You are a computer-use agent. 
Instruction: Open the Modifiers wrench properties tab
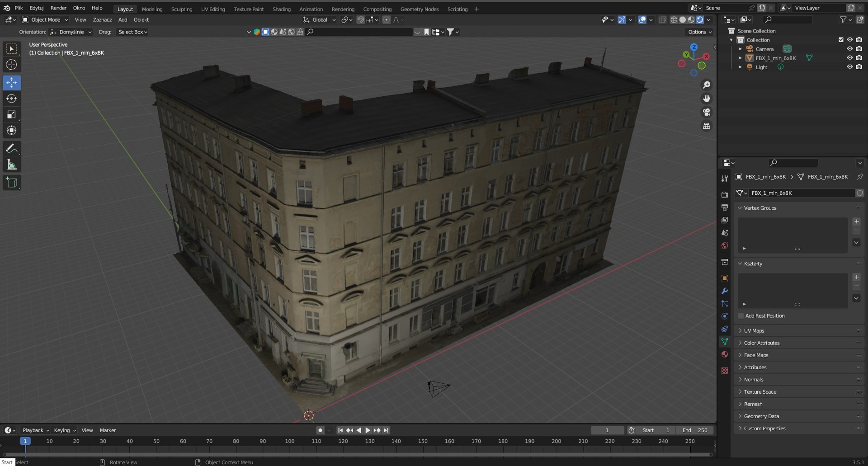(725, 291)
